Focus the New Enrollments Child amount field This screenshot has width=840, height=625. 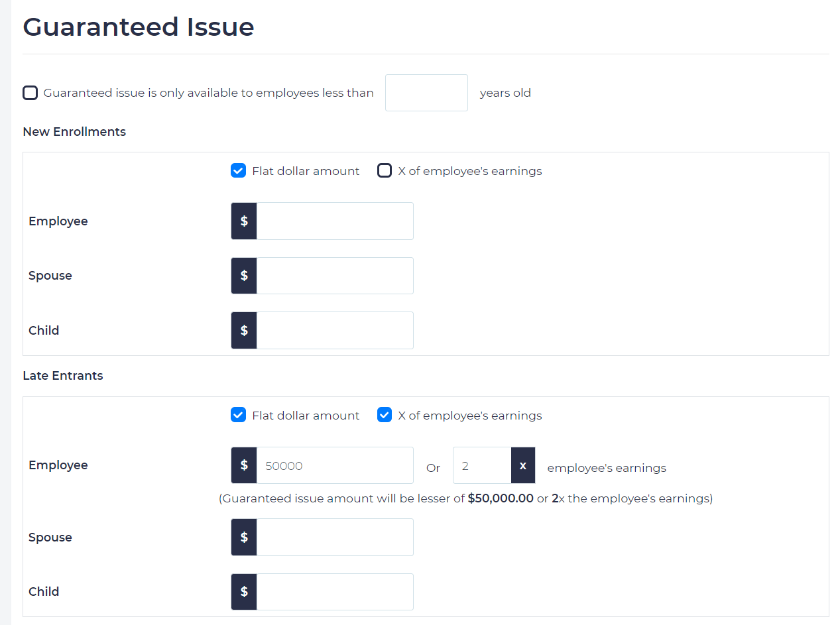(x=335, y=331)
